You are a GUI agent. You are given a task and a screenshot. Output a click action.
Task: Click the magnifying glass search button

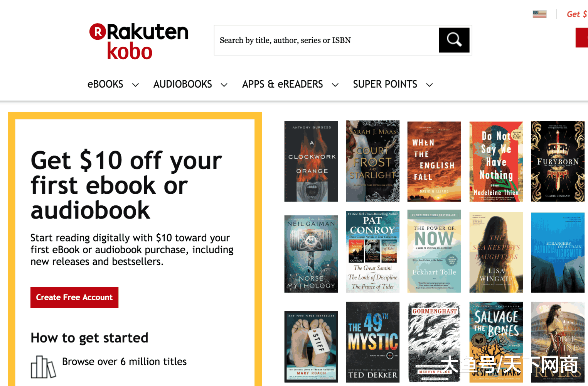(x=454, y=40)
